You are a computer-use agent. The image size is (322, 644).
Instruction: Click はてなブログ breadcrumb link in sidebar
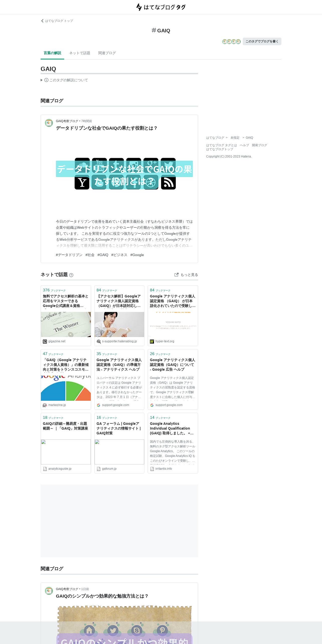click(x=215, y=138)
